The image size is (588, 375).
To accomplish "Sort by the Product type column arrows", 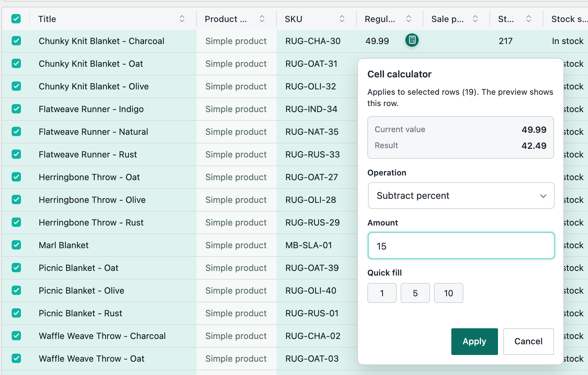I will tap(262, 19).
